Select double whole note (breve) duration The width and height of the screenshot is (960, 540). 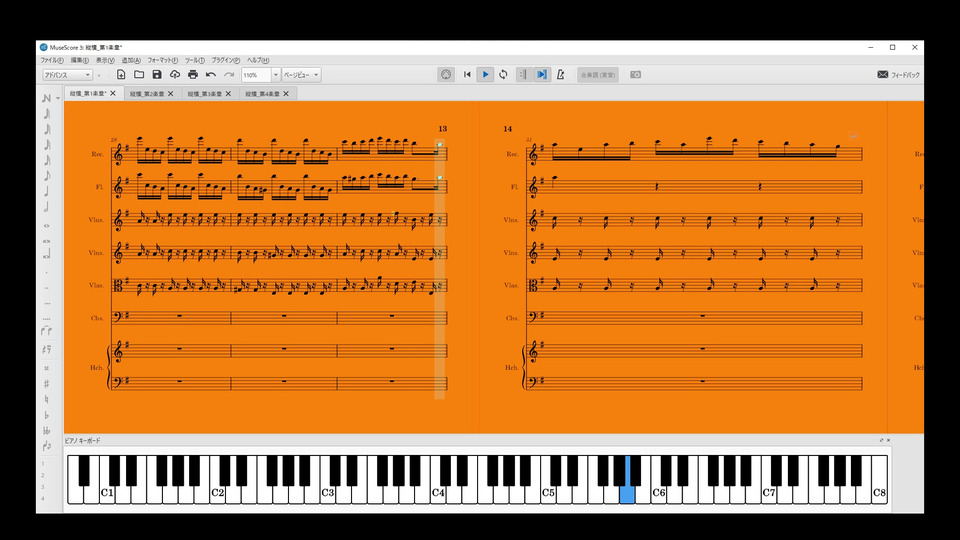47,241
